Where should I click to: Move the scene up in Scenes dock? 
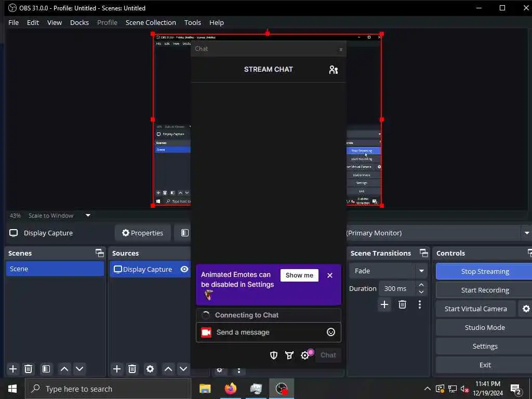[64, 369]
